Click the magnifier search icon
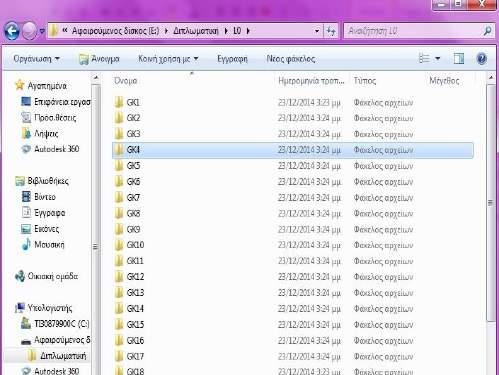This screenshot has height=375, width=499. pyautogui.click(x=487, y=31)
